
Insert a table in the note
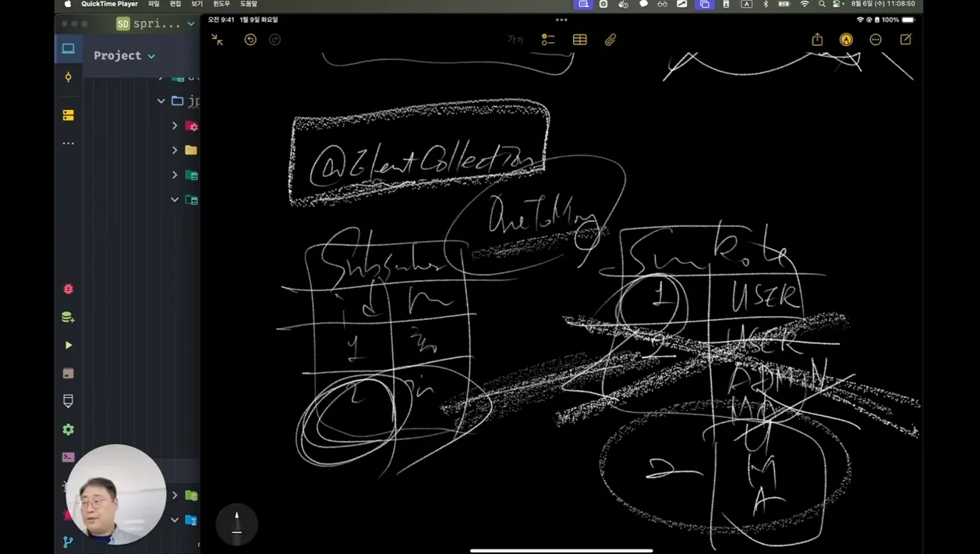pos(579,40)
